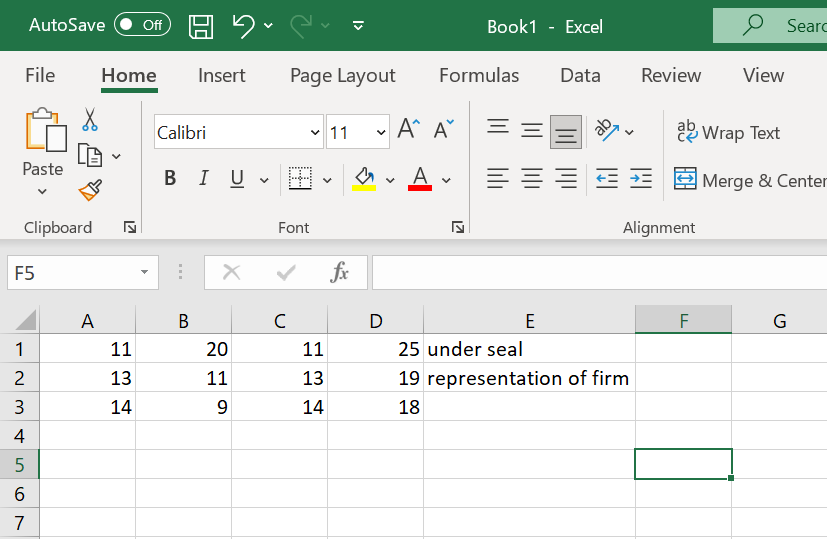
Task: Click the Copy icon
Action: tap(90, 156)
